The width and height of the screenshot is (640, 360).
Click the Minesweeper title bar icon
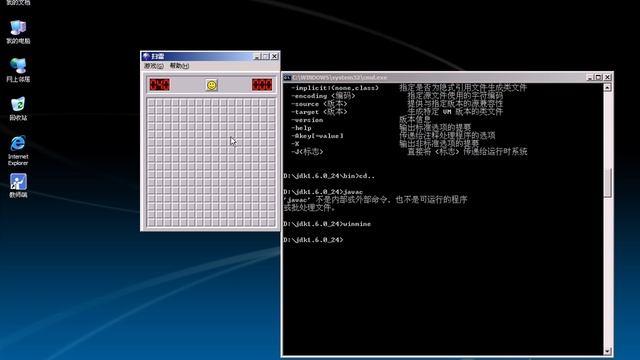coord(147,56)
